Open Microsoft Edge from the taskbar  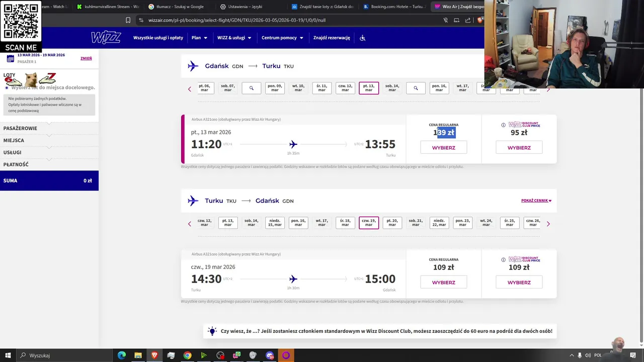point(122,355)
